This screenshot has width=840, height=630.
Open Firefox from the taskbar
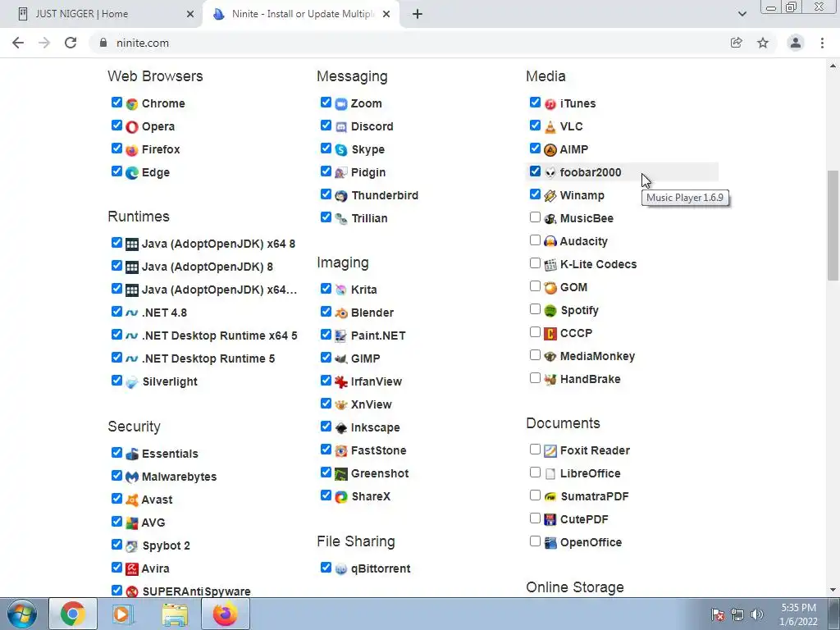[225, 614]
